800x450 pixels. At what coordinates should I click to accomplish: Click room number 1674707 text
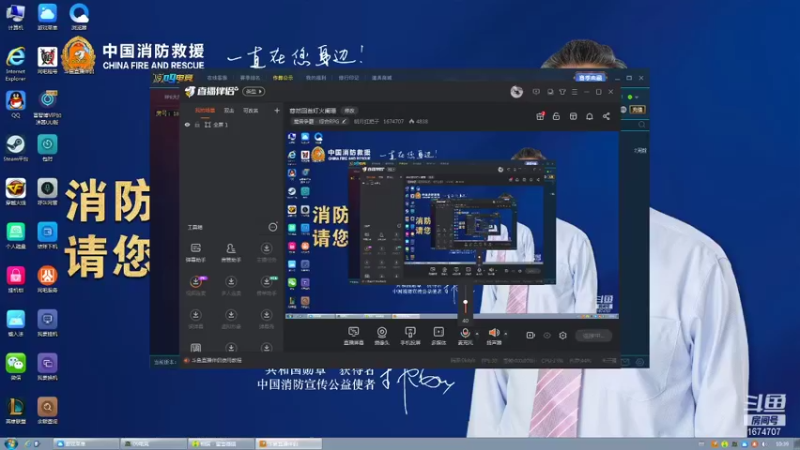(393, 121)
